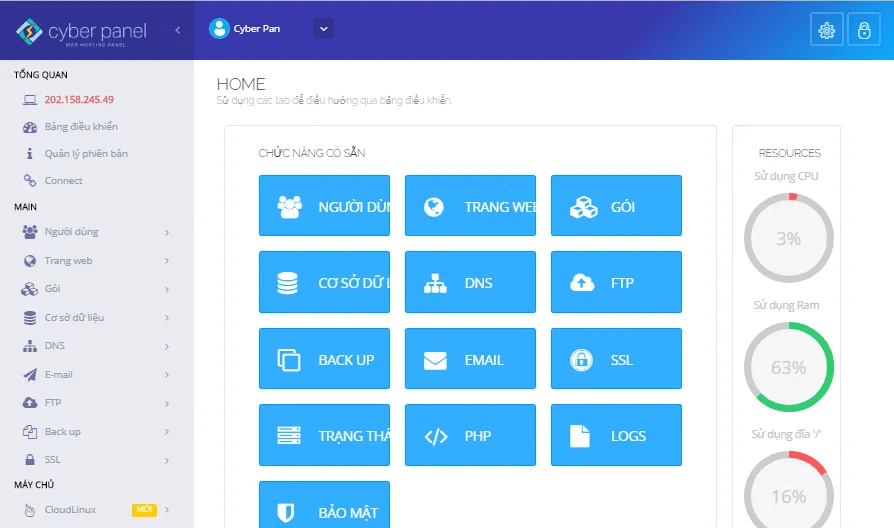
Task: Click the paper plane E-mail icon
Action: 30,375
